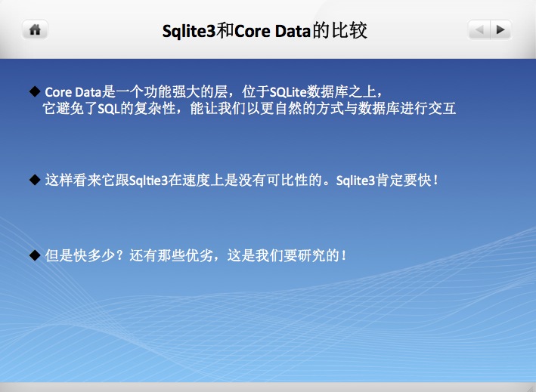
Task: Click the diamond bullet before '这样看来'
Action: point(35,180)
